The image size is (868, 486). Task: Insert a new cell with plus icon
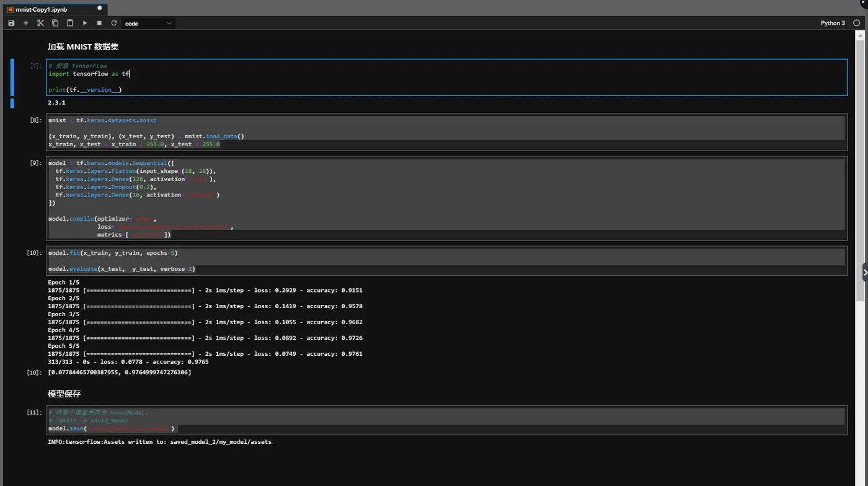pos(26,23)
